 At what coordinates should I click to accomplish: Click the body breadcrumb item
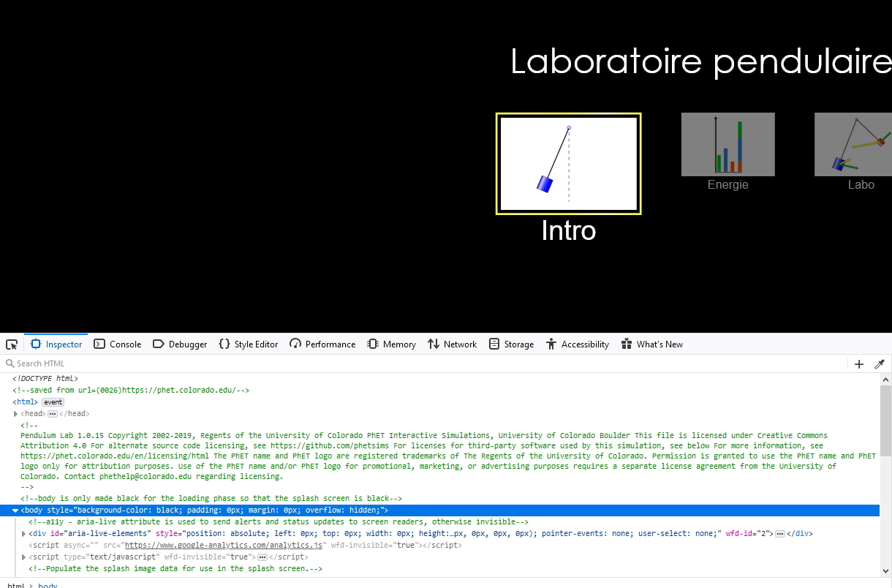(48, 585)
